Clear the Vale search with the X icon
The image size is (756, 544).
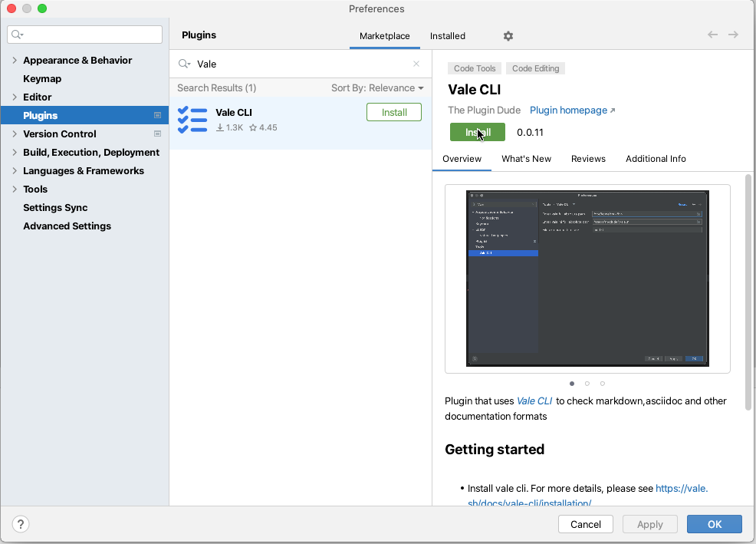[416, 64]
